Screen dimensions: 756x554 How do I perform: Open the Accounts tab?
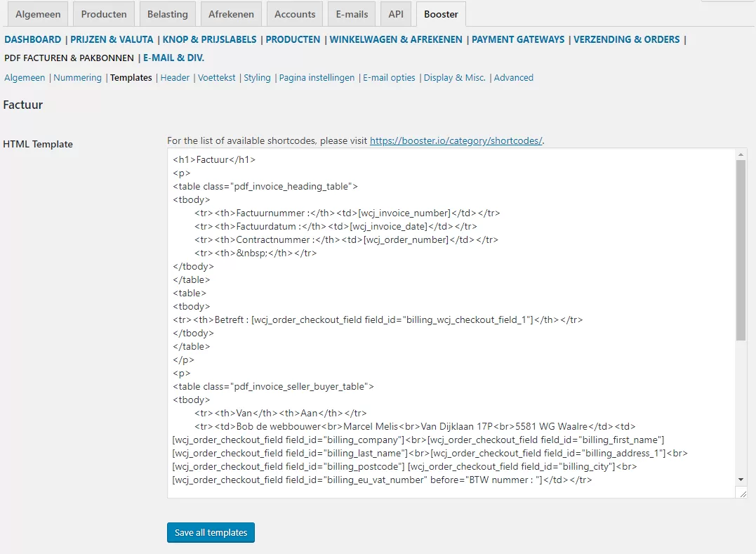point(294,13)
